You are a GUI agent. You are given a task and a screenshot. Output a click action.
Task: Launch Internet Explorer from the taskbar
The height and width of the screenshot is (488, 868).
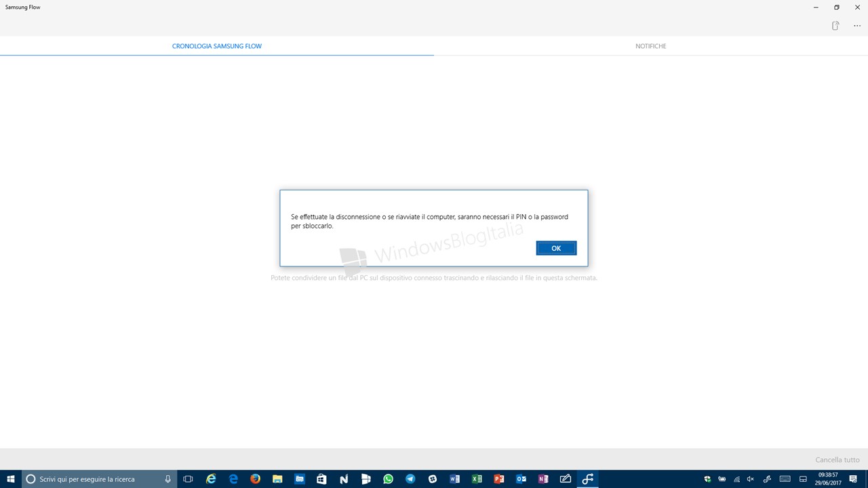tap(211, 479)
